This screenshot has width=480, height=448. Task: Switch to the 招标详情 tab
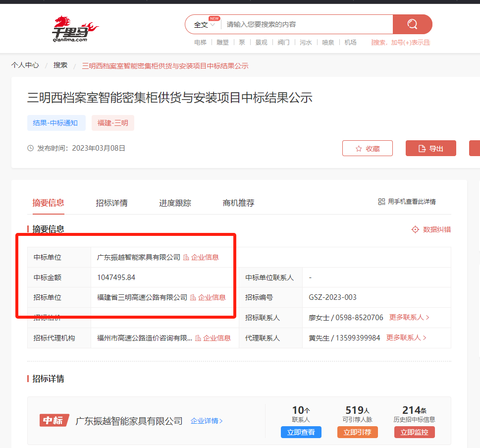pyautogui.click(x=111, y=203)
